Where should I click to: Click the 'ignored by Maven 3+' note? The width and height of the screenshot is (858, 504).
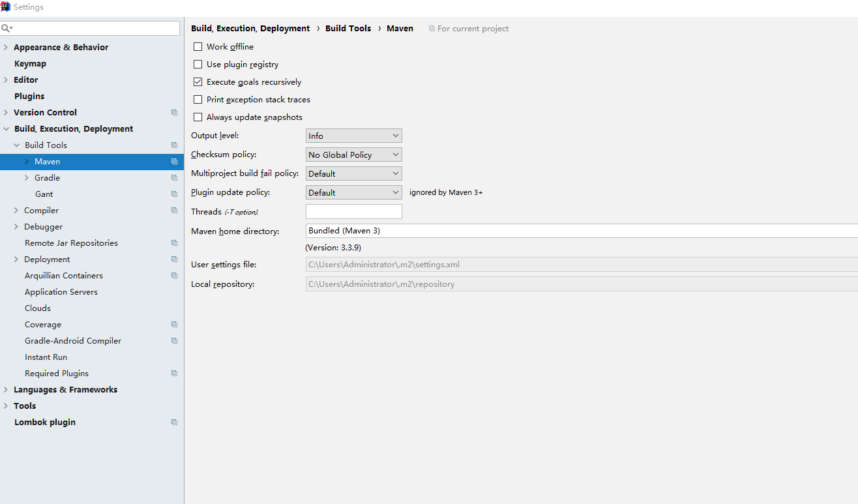point(446,192)
